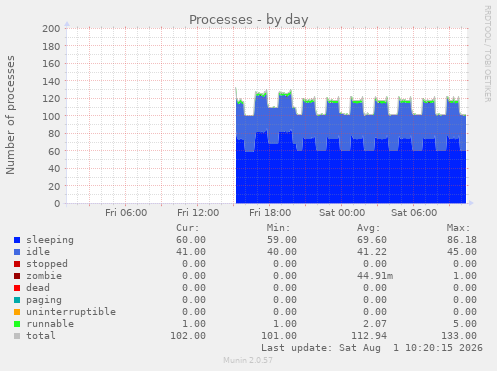
Task: Select the 'runnable' legend label
Action: pos(50,324)
